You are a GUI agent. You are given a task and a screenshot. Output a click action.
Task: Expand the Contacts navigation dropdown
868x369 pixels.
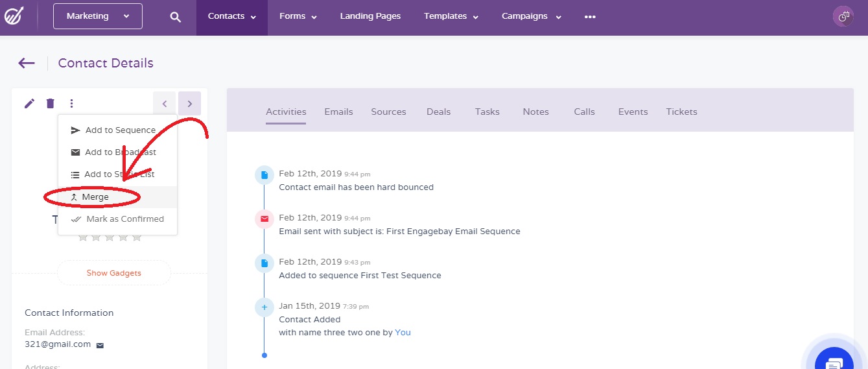click(231, 16)
